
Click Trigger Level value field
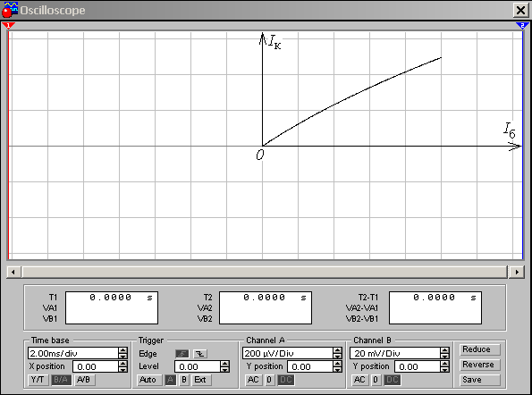pos(197,366)
